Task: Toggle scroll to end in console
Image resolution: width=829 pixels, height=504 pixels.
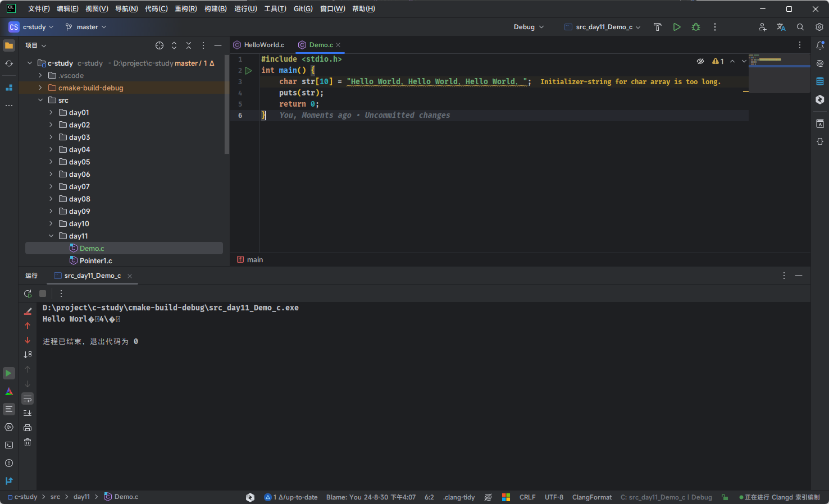Action: (x=28, y=413)
